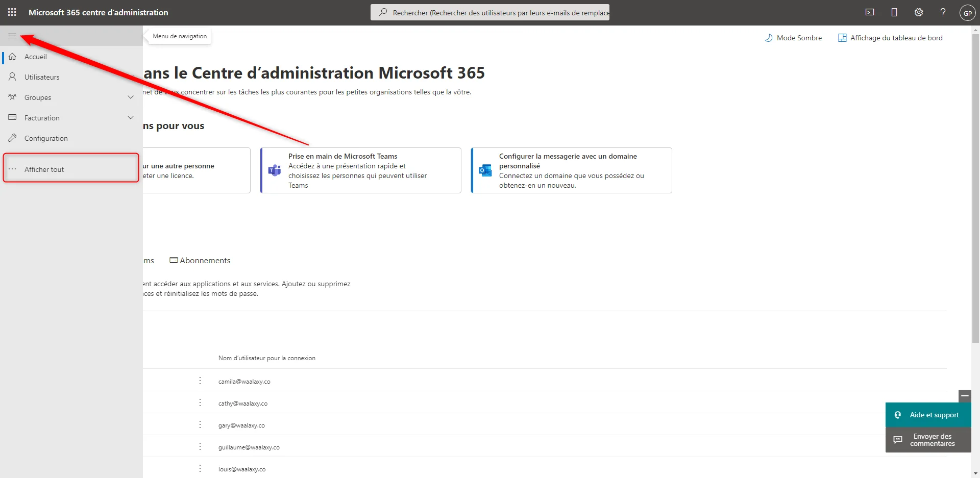980x478 pixels.
Task: Click the Groupes people icon
Action: (x=12, y=97)
